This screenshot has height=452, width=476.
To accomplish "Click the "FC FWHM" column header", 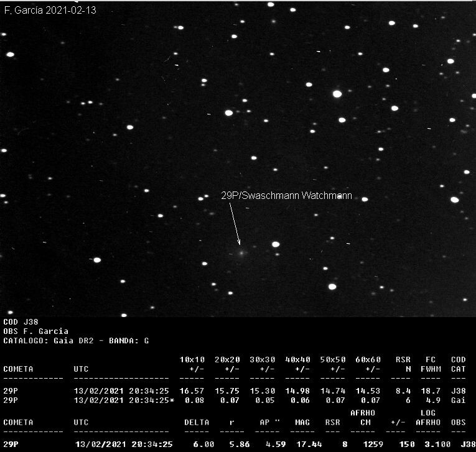I will [x=431, y=364].
